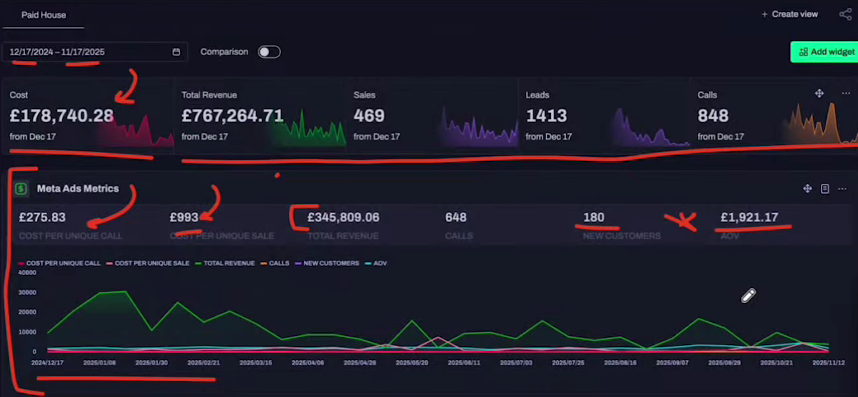Screen dimensions: 858x397
Task: Click the 2024/12/17 x-axis date label
Action: tap(47, 363)
